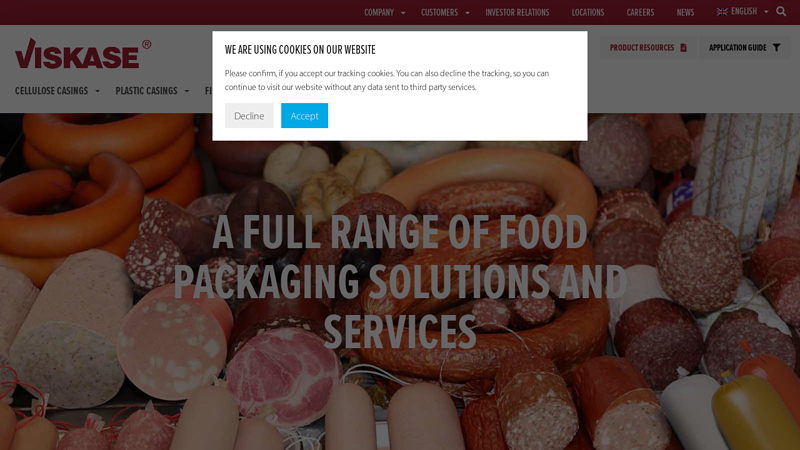
Task: Expand the Cellulose Casings menu arrow
Action: click(97, 91)
